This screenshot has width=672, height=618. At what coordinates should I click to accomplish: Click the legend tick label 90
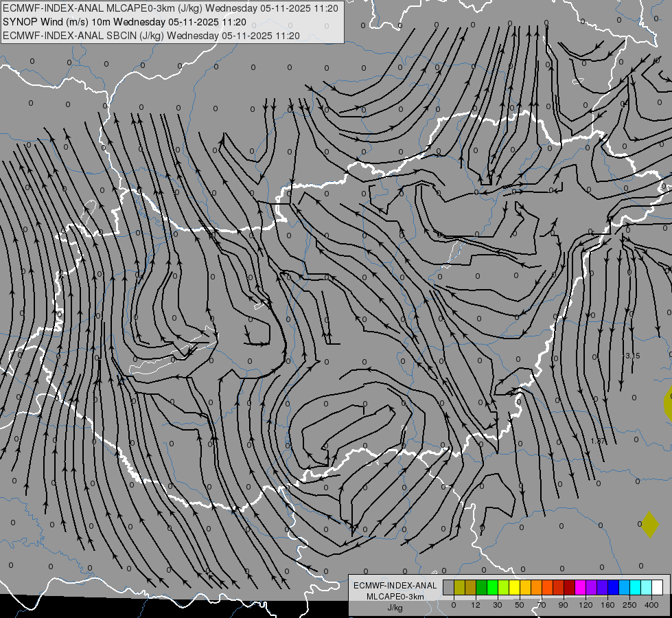click(x=563, y=605)
